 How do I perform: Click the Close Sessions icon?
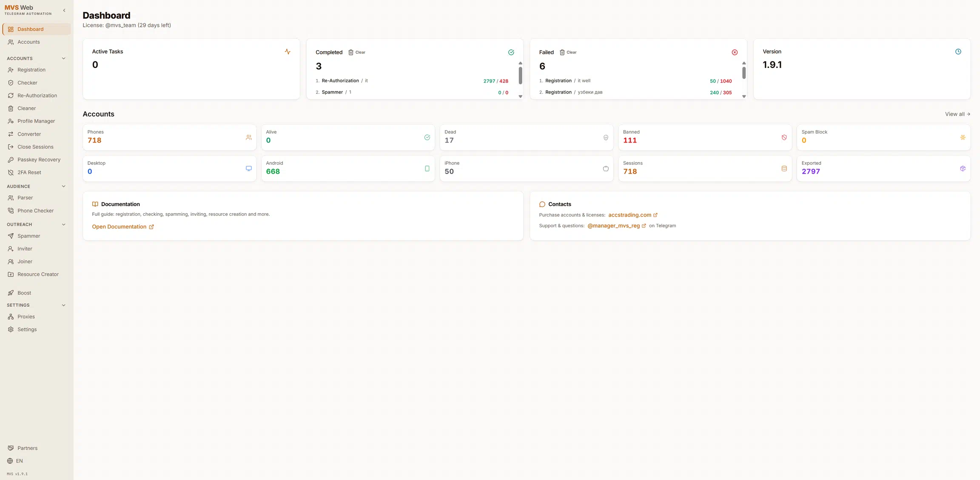pyautogui.click(x=11, y=147)
